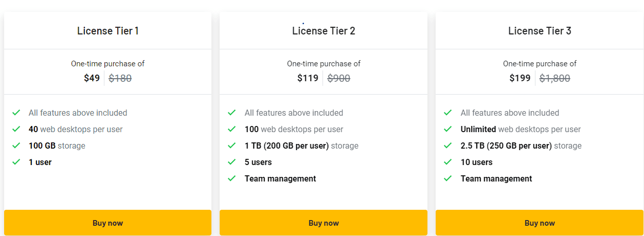
Task: Click '2.5 TB (250 GB per user) storage' text
Action: point(521,146)
